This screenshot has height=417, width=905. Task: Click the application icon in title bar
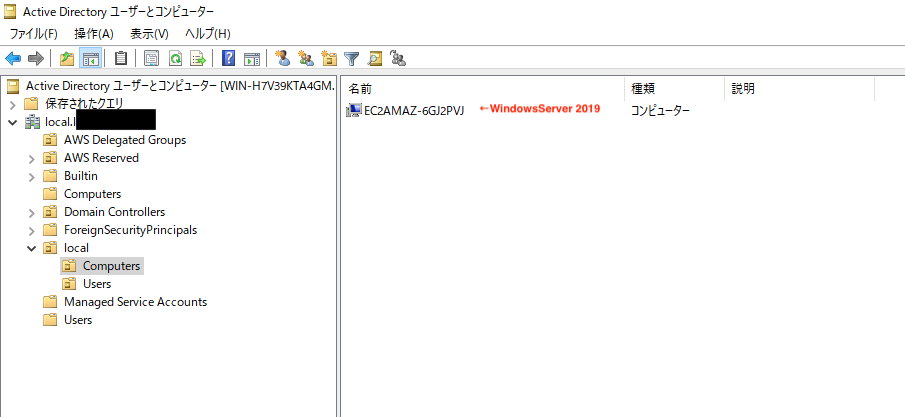pyautogui.click(x=10, y=11)
